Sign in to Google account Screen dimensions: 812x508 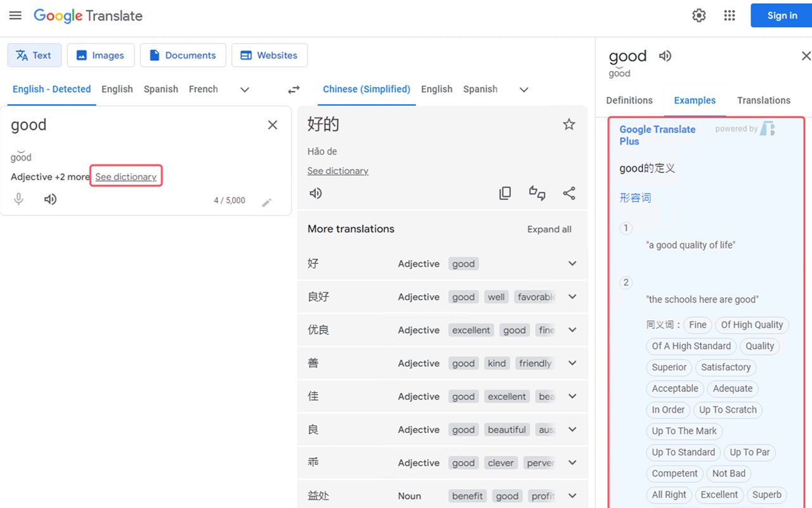[782, 16]
